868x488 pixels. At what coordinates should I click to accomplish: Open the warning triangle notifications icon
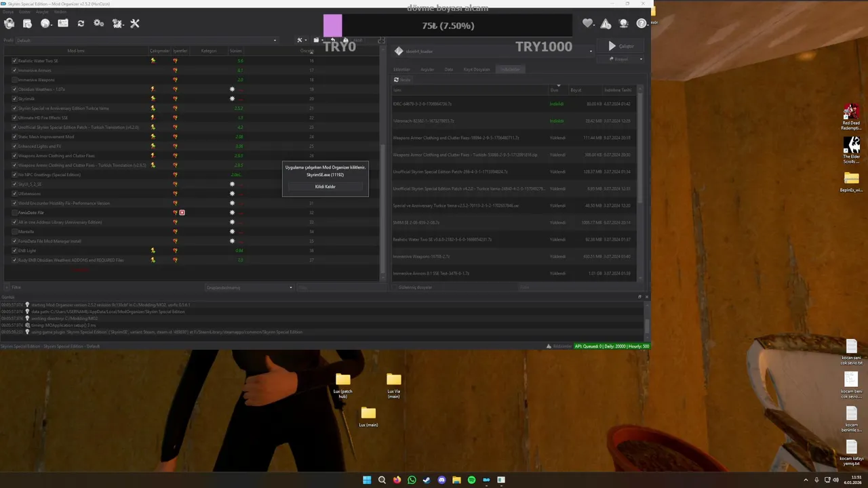pos(606,24)
